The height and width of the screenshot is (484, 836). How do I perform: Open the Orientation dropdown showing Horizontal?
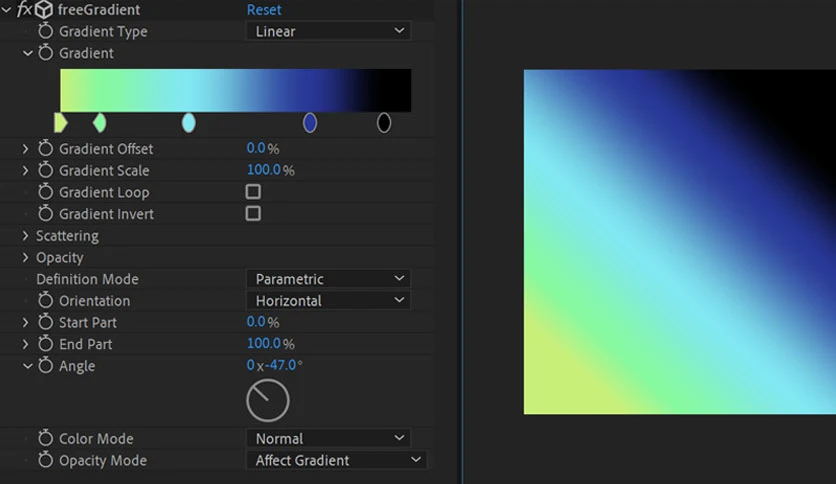(x=328, y=301)
